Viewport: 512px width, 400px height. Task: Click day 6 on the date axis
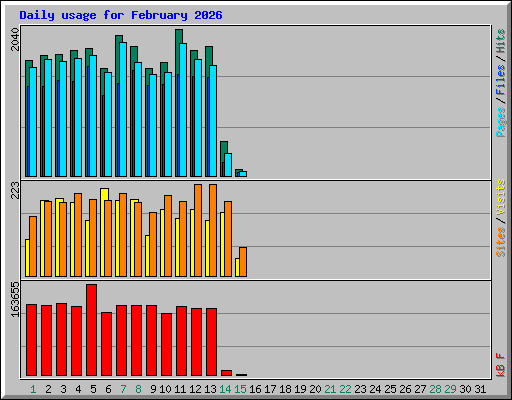point(108,389)
